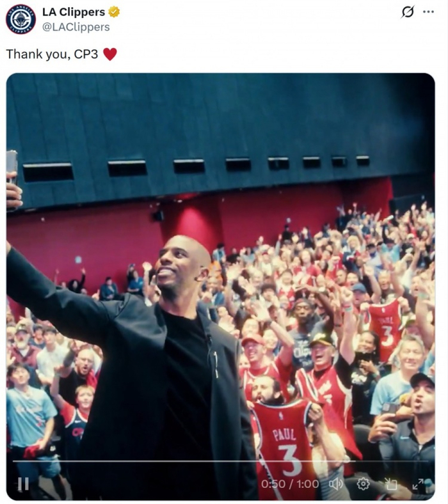Click the red heart emoji

pos(110,54)
